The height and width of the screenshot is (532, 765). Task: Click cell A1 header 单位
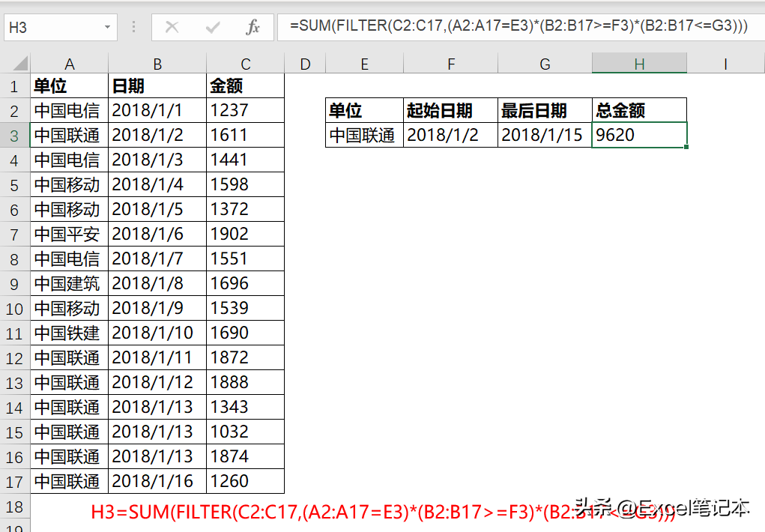pos(69,86)
